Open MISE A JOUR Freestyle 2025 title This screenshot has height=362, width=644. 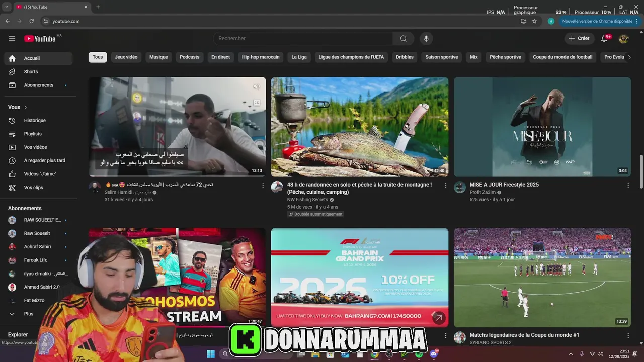coord(504,185)
